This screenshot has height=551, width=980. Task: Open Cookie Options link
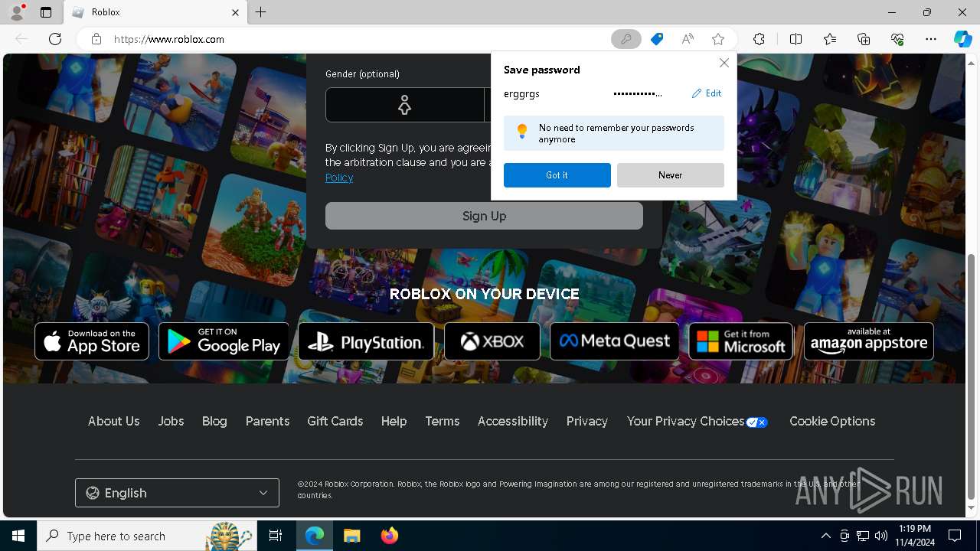832,421
